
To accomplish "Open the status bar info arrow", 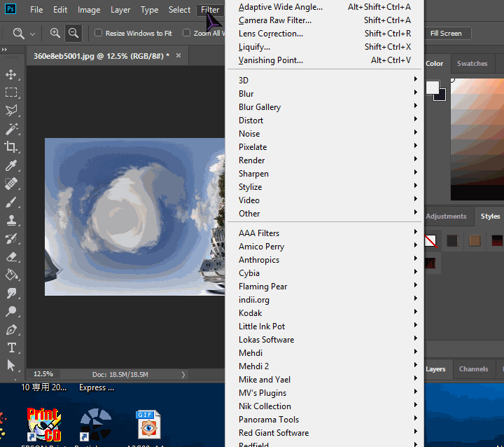I will (183, 375).
